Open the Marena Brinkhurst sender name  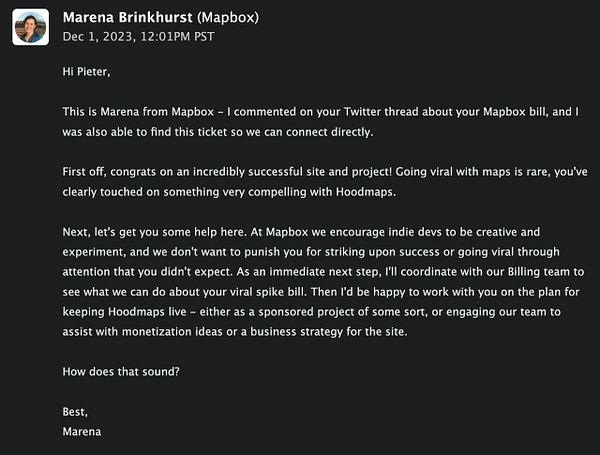(128, 17)
